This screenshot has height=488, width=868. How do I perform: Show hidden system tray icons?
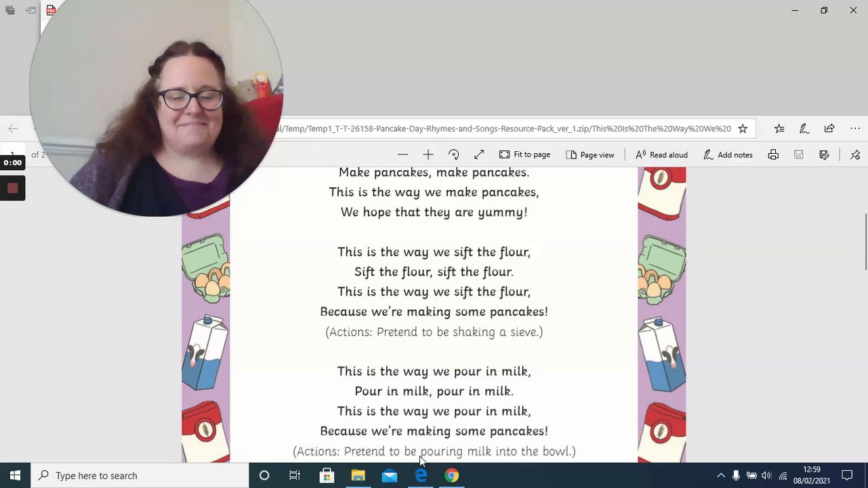(x=721, y=475)
